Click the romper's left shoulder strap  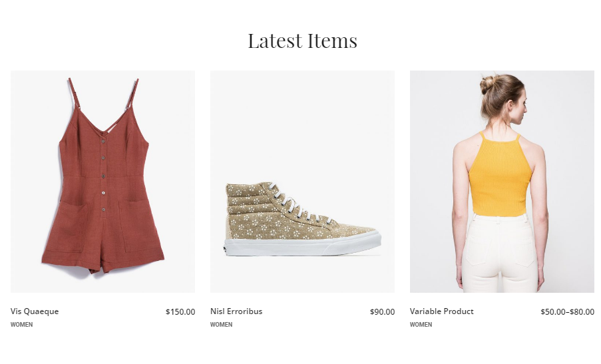(x=75, y=93)
